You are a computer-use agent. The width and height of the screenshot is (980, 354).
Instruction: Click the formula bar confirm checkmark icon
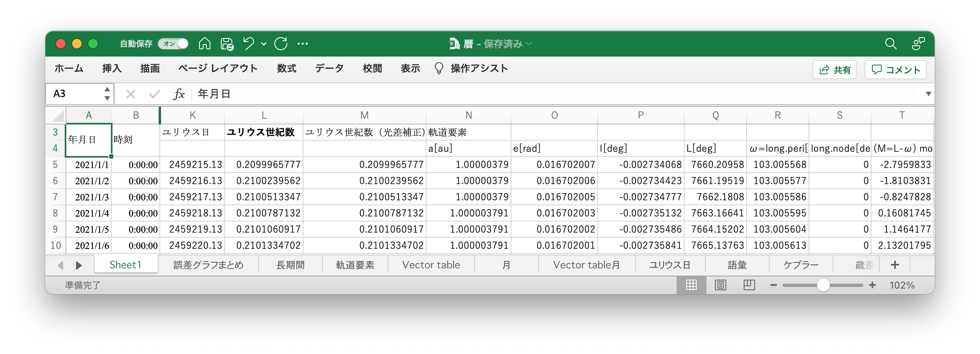coord(154,94)
